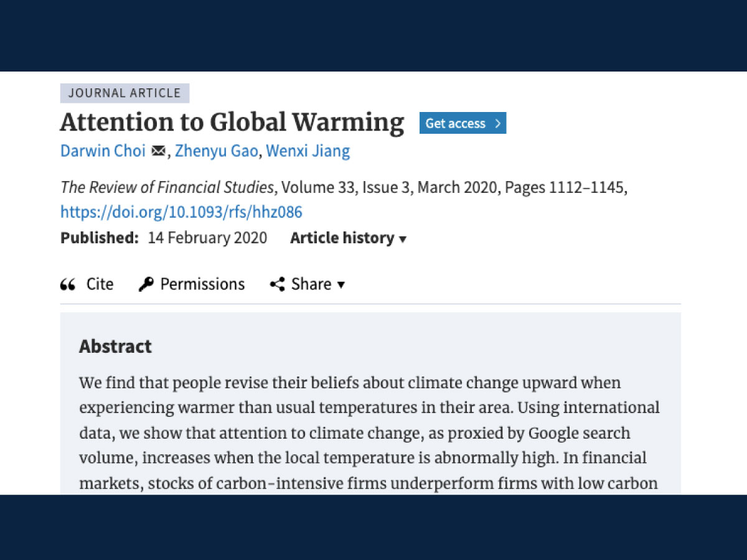Expand the Share dropdown menu
This screenshot has width=747, height=560.
coord(317,284)
